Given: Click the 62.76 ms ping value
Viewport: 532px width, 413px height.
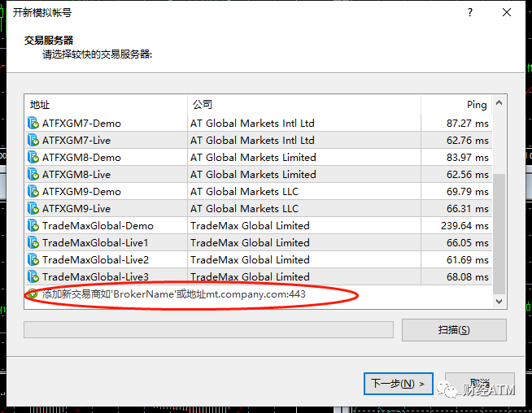Looking at the screenshot, I should [468, 140].
